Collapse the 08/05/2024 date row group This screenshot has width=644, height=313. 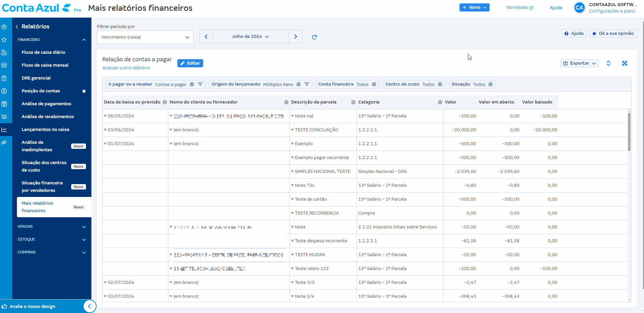click(x=105, y=116)
